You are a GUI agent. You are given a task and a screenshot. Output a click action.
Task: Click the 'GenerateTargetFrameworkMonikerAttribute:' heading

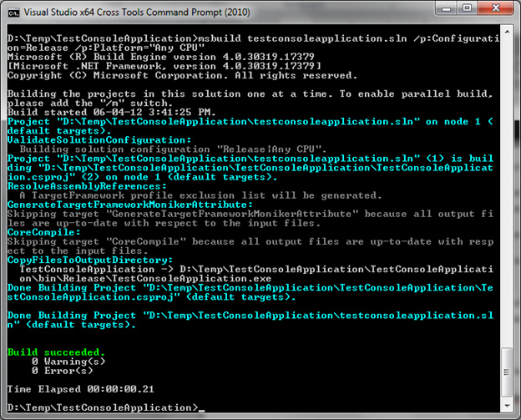coord(130,205)
